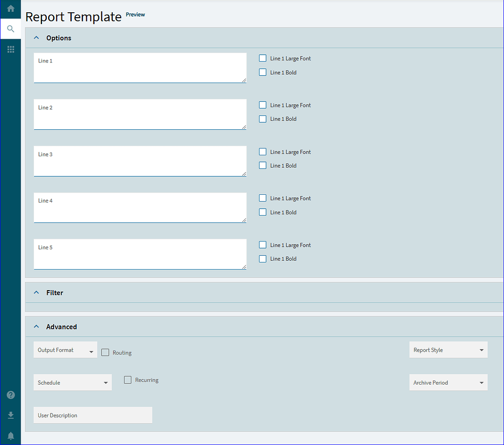This screenshot has width=504, height=445.
Task: Click the User Description field
Action: coord(93,415)
